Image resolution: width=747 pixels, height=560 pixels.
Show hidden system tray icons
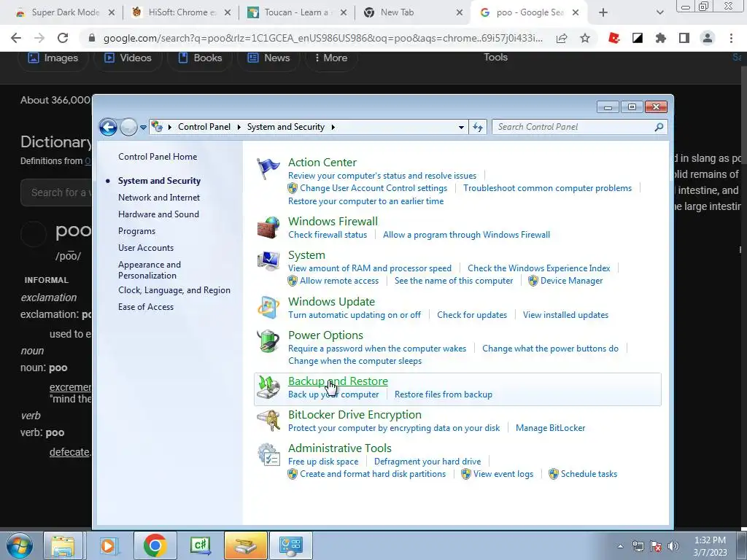(620, 546)
